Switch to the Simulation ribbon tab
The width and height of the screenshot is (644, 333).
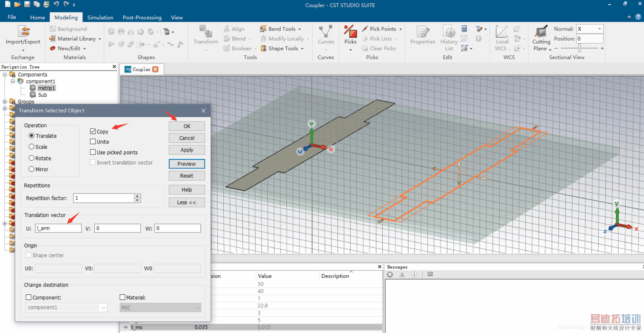[100, 18]
